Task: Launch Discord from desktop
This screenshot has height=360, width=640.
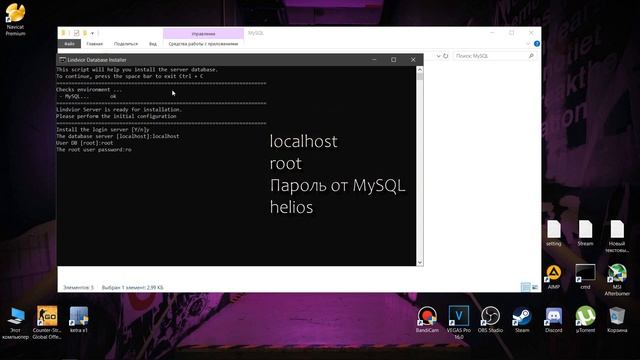Action: (553, 320)
